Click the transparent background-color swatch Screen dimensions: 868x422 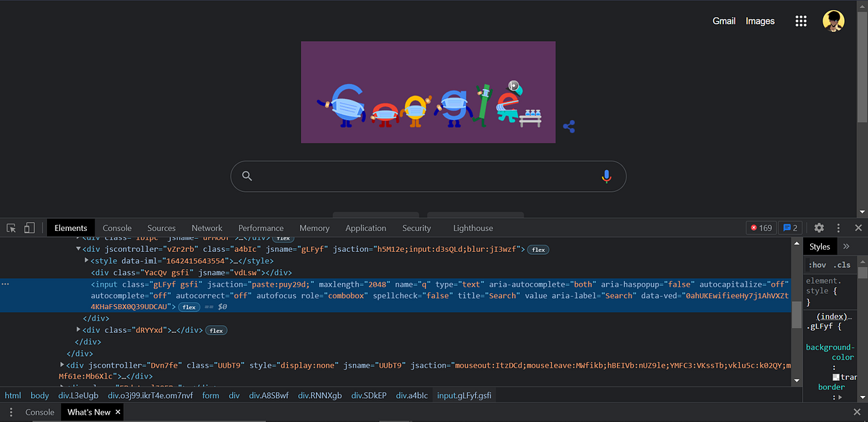pos(836,377)
